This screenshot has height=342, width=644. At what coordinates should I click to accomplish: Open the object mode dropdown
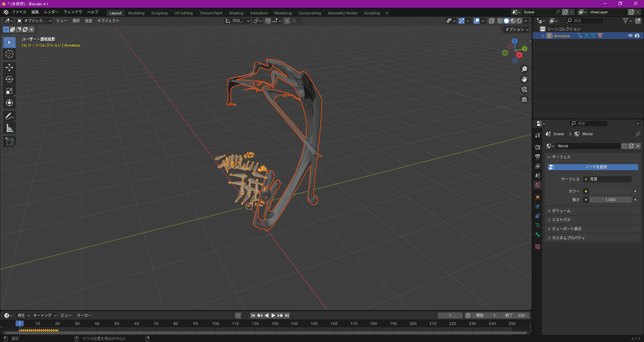point(34,21)
